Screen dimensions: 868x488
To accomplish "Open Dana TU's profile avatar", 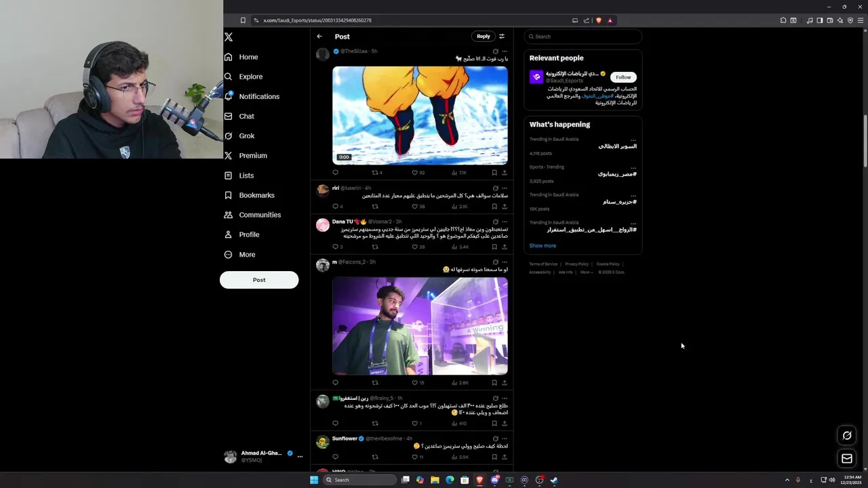I will tap(323, 224).
